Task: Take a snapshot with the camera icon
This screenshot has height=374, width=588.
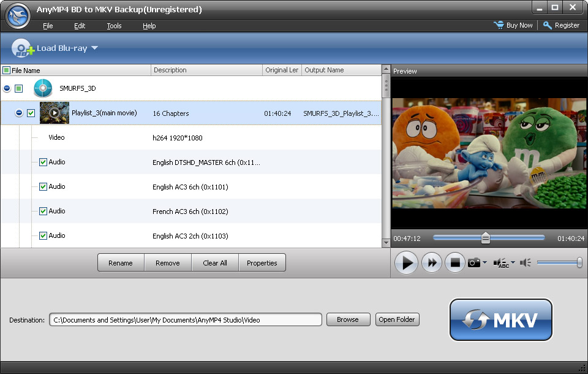Action: tap(473, 262)
